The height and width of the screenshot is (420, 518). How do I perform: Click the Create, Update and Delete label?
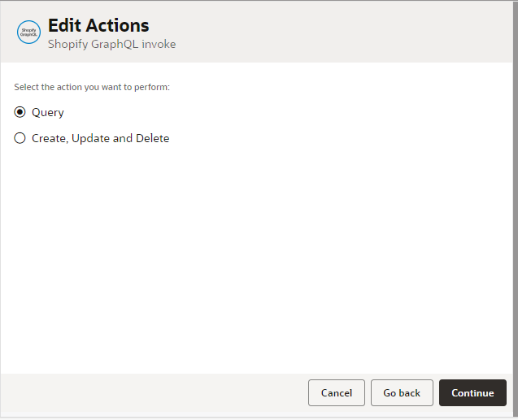(x=100, y=138)
